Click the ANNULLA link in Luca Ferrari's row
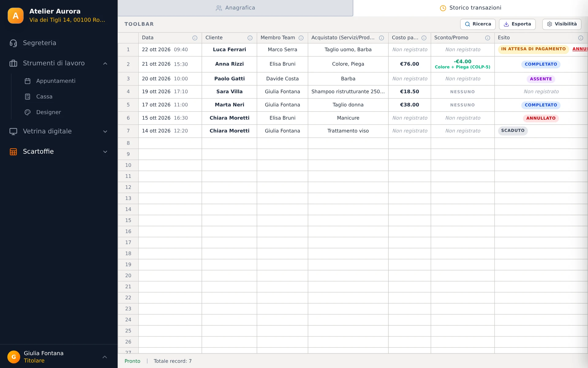The width and height of the screenshot is (588, 368). 580,49
